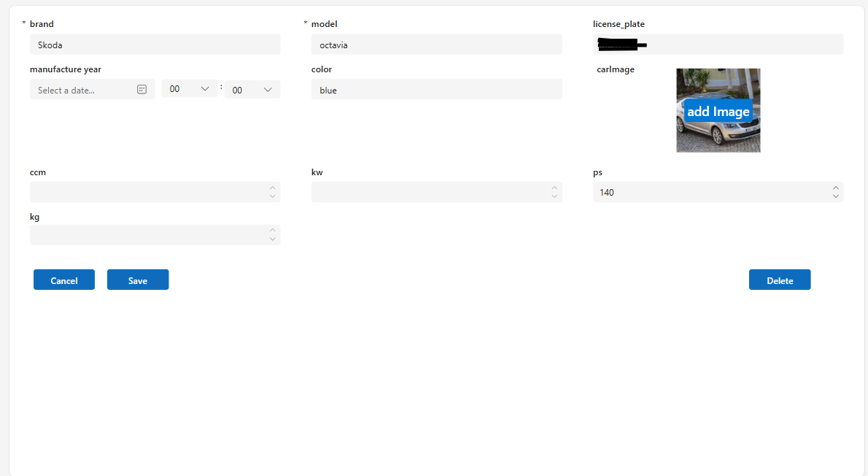Click the Cancel button
This screenshot has height=476, width=868.
(64, 280)
